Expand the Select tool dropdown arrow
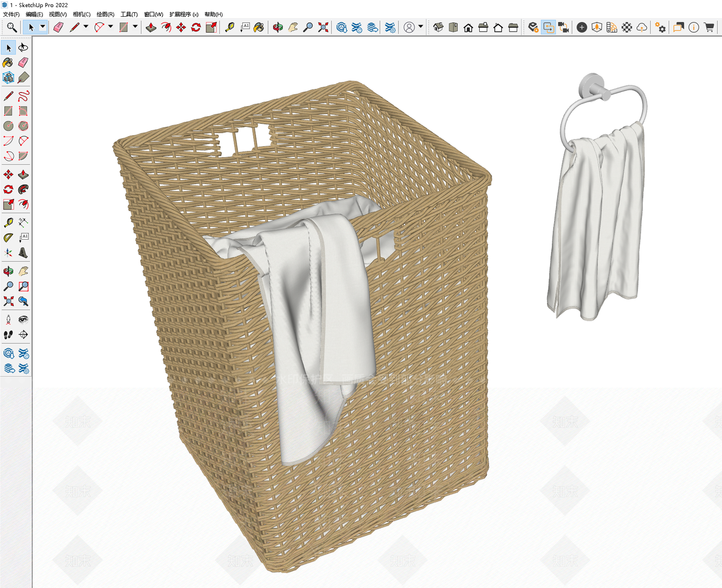This screenshot has height=588, width=722. (43, 27)
